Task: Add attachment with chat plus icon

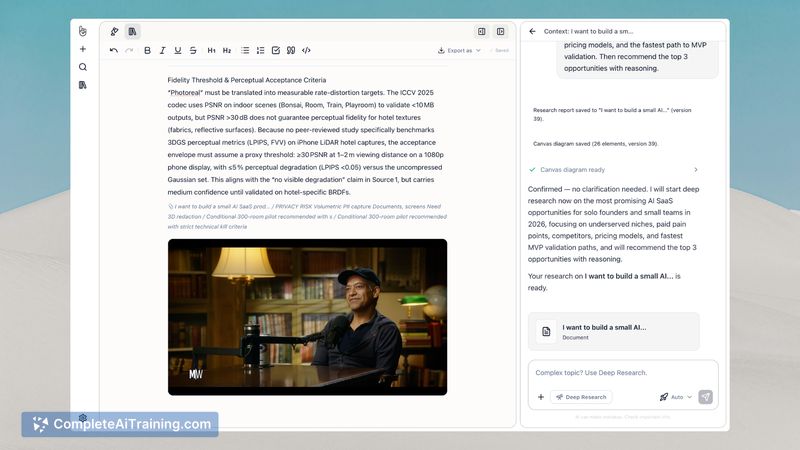Action: coord(541,397)
